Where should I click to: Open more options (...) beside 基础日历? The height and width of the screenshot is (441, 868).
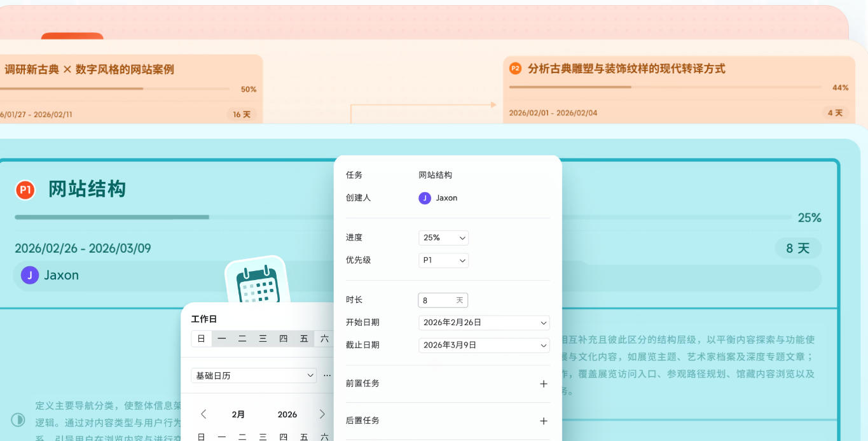328,375
